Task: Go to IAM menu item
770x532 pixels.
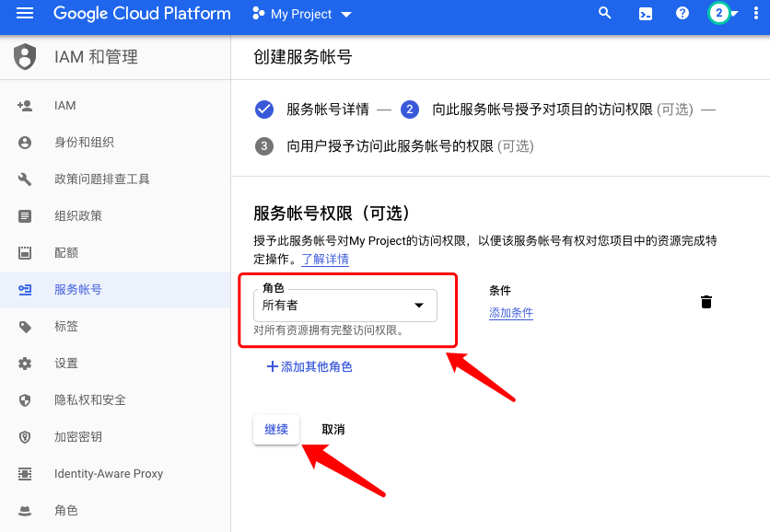Action: pos(64,106)
